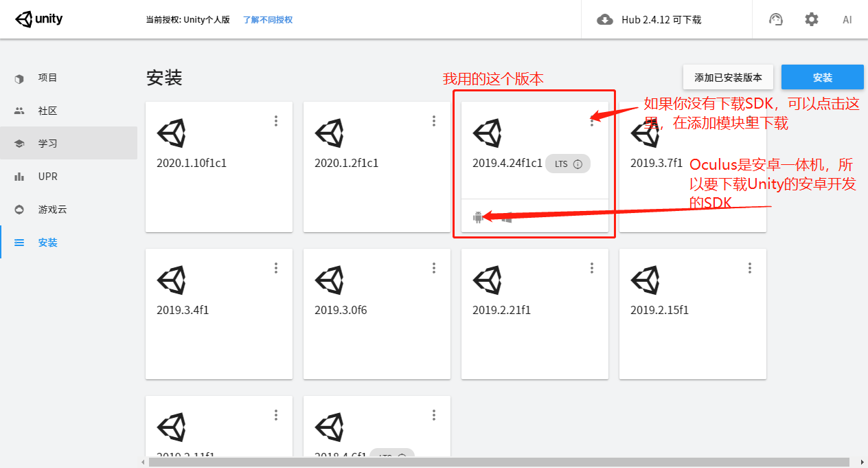Open the three-dot menu for 2019.4.24f1c1

592,121
